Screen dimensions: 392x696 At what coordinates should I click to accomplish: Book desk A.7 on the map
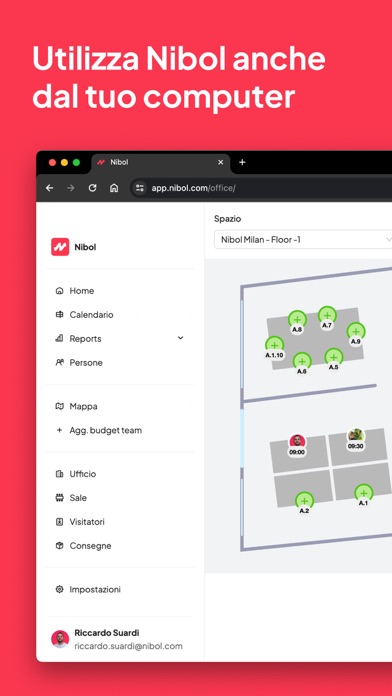327,315
